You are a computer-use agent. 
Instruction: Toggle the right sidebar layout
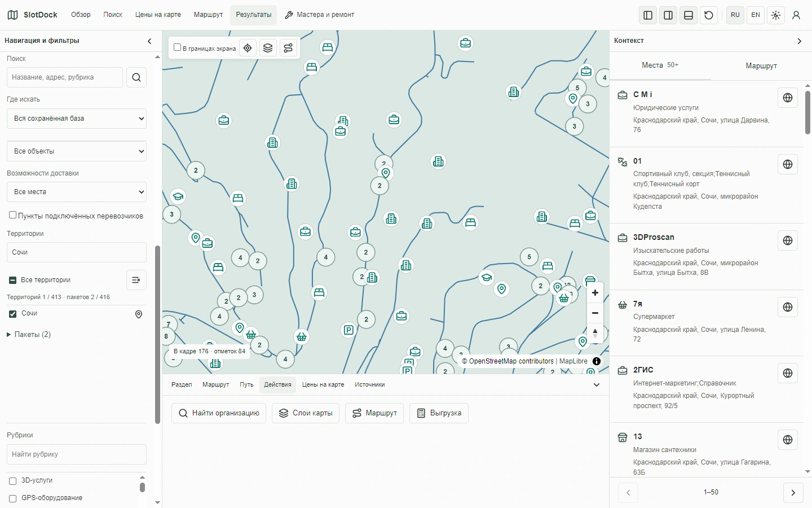668,15
